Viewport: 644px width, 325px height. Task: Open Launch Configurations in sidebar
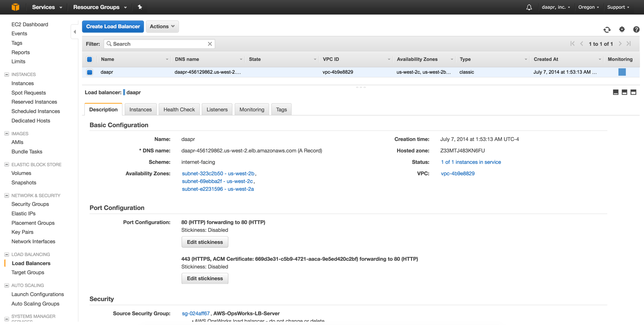[38, 294]
